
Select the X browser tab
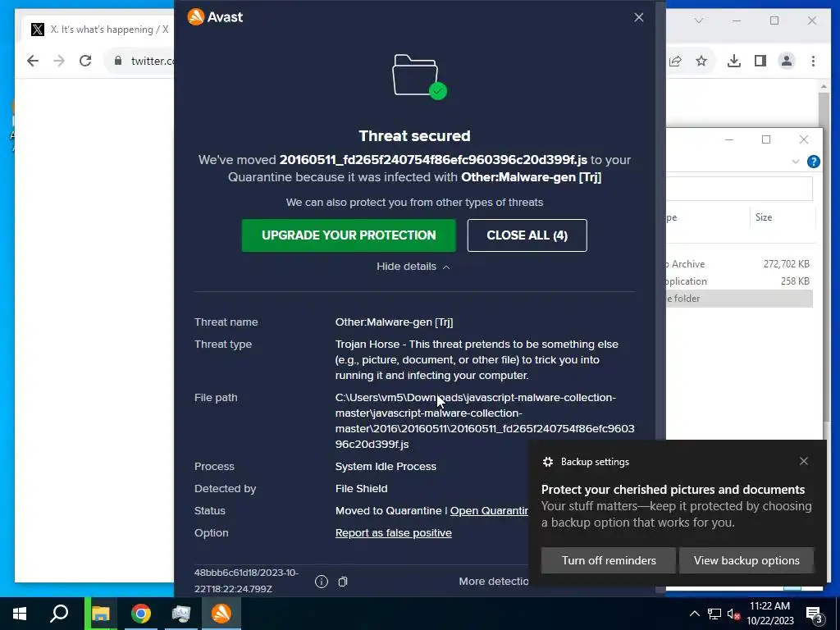99,30
